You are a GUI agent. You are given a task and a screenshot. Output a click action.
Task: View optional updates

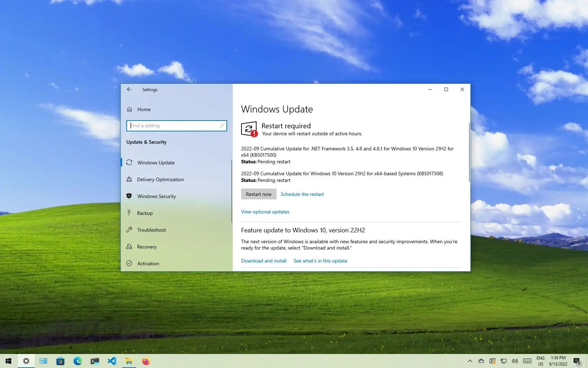point(265,212)
